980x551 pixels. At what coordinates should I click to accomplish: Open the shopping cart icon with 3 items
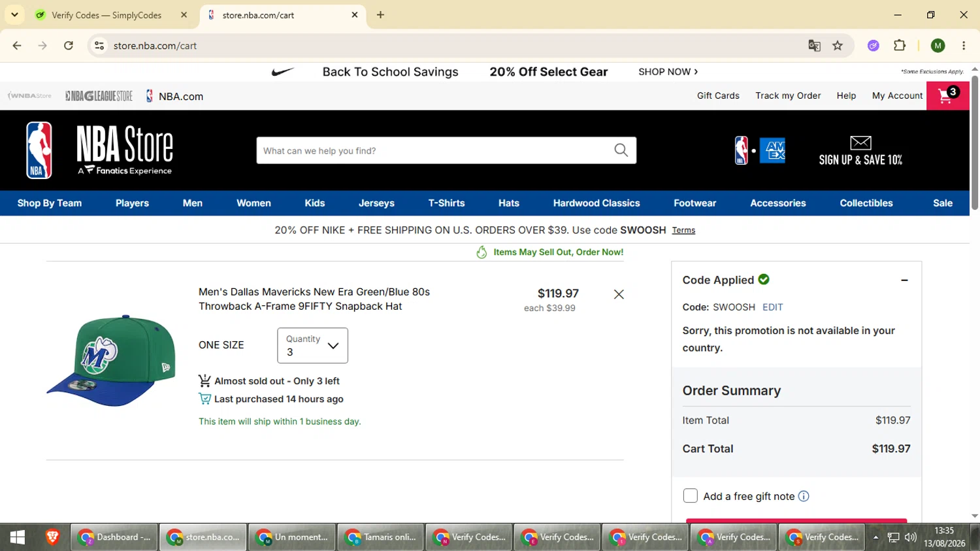pos(947,96)
